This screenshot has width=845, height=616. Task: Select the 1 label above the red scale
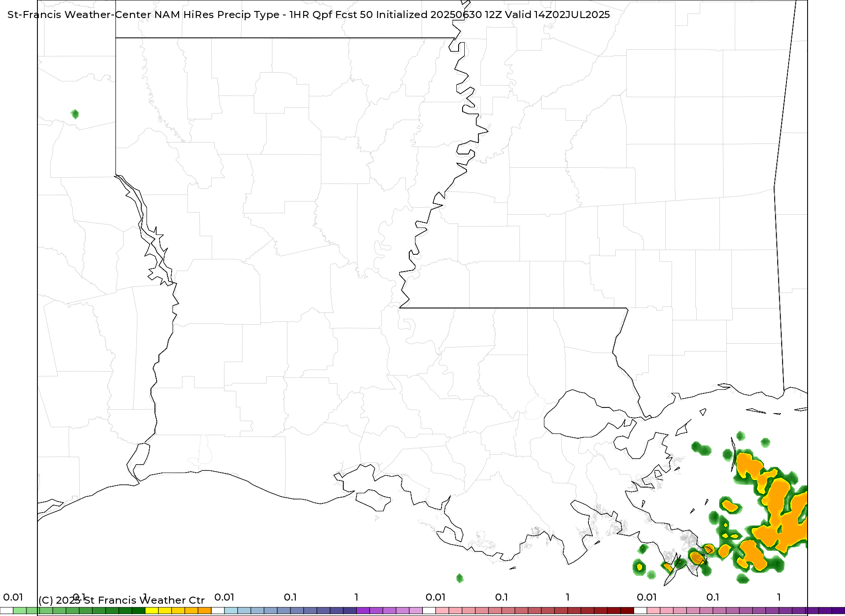pyautogui.click(x=568, y=597)
